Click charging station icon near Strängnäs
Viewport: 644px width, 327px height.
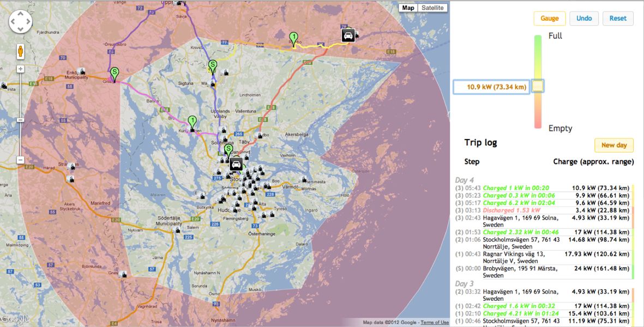click(x=71, y=166)
